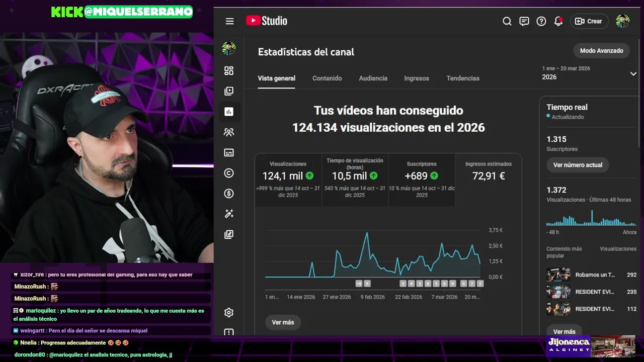This screenshot has height=362, width=644.
Task: Open the notifications bell
Action: click(558, 21)
